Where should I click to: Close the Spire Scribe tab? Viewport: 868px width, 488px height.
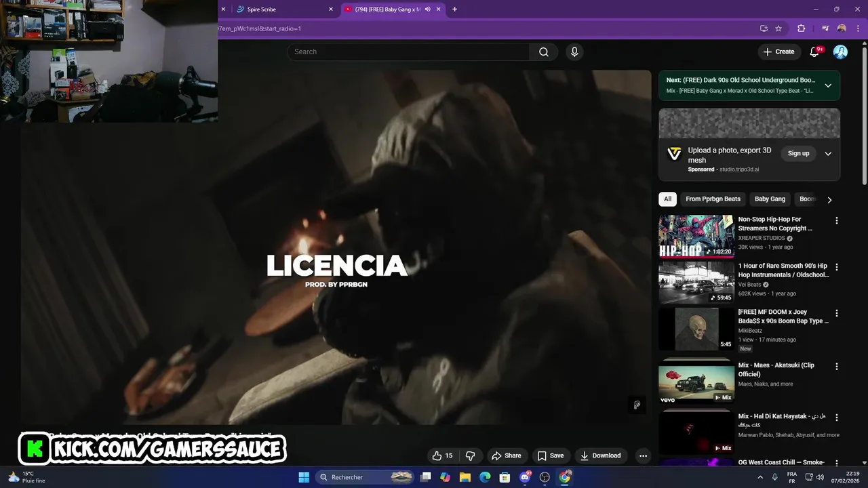tap(331, 9)
